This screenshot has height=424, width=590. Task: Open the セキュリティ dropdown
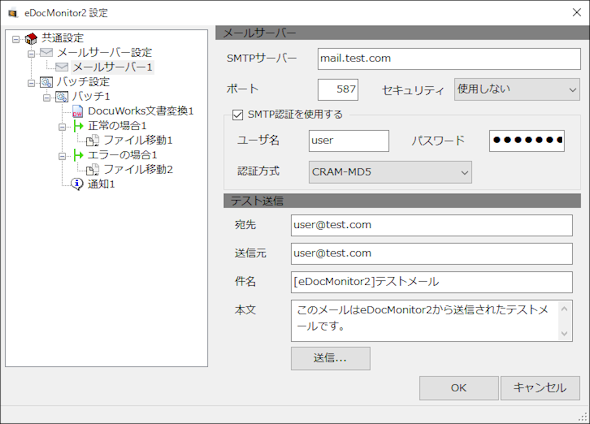coord(517,90)
